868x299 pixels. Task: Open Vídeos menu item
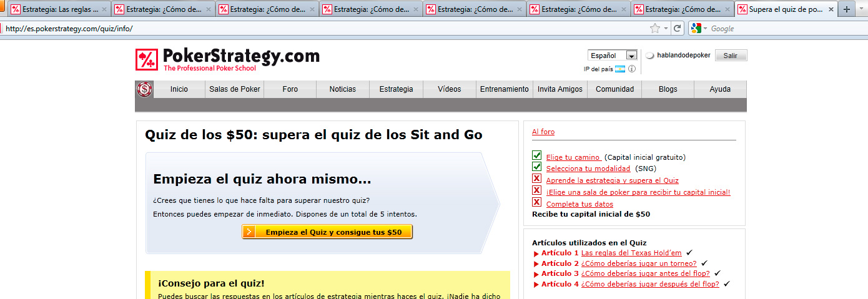pyautogui.click(x=450, y=89)
